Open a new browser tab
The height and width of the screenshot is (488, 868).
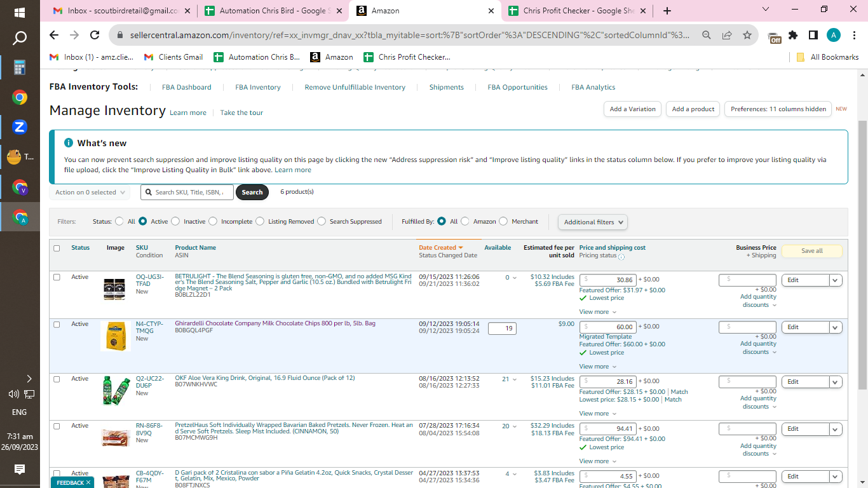point(667,11)
